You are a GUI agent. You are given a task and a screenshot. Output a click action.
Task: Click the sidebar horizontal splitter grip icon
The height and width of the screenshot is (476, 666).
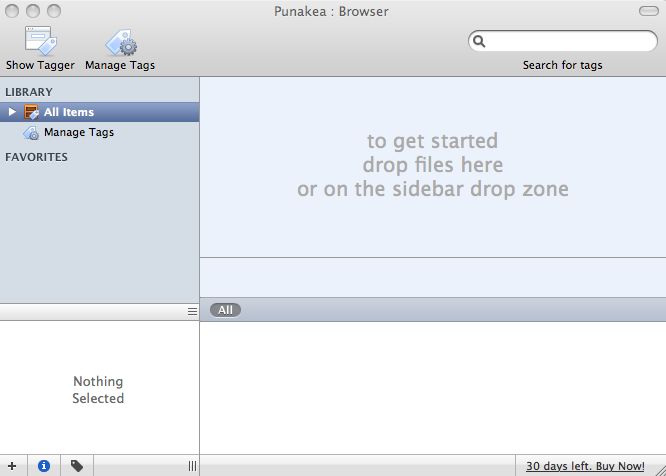pyautogui.click(x=192, y=312)
